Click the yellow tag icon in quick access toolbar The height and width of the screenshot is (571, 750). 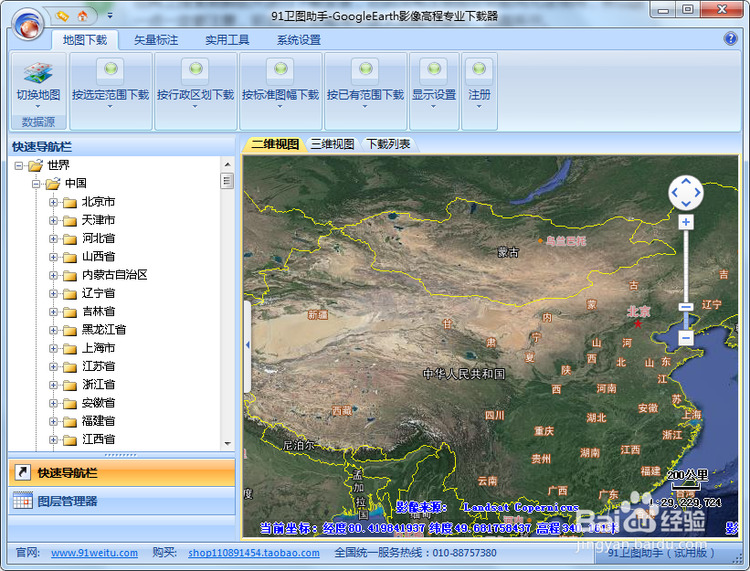pyautogui.click(x=62, y=16)
